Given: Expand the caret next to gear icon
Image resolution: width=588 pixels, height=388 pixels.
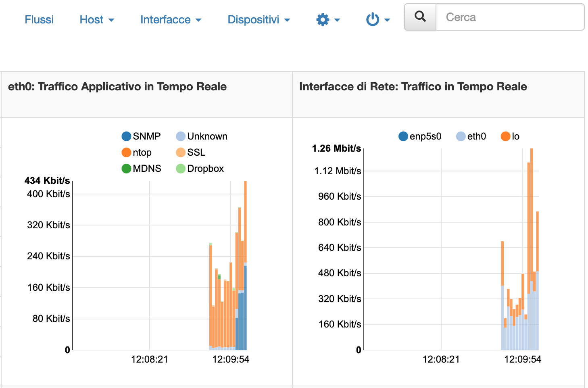Looking at the screenshot, I should click(x=337, y=20).
